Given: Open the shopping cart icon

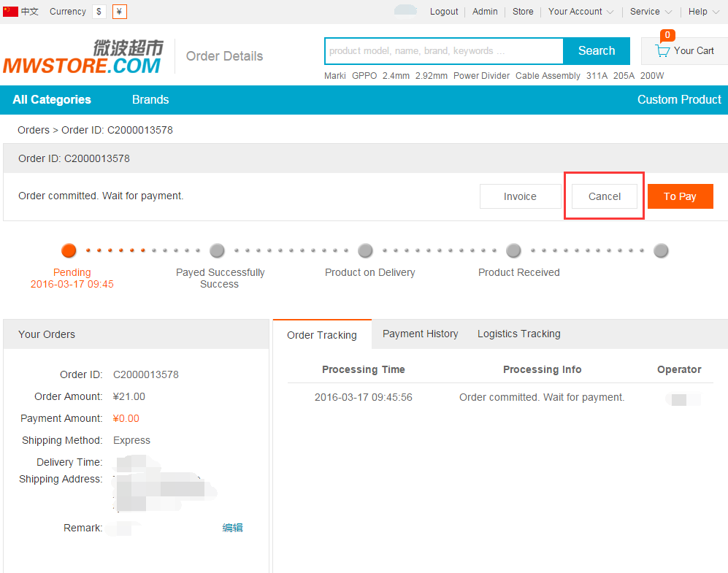Looking at the screenshot, I should [662, 51].
